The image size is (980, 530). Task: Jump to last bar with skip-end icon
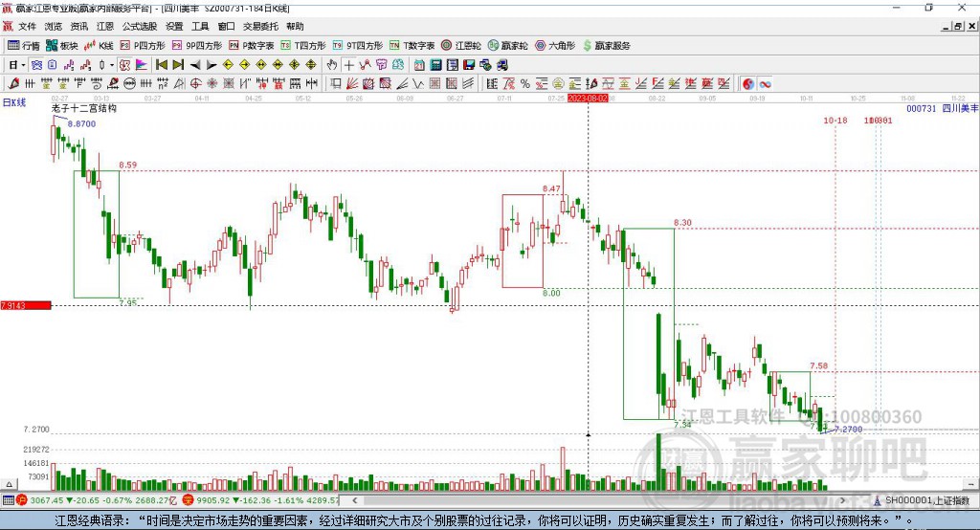point(178,64)
